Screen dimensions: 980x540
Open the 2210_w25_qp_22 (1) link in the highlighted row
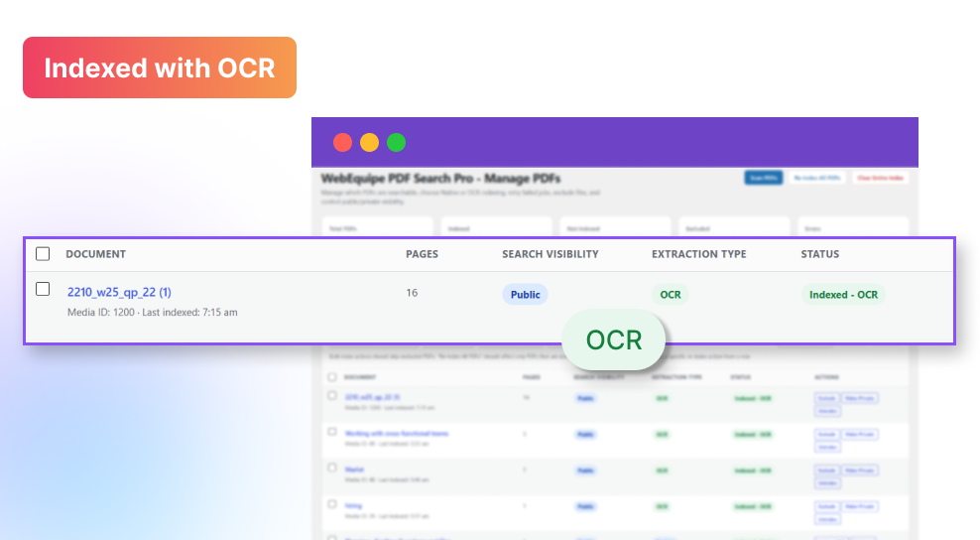tap(119, 292)
